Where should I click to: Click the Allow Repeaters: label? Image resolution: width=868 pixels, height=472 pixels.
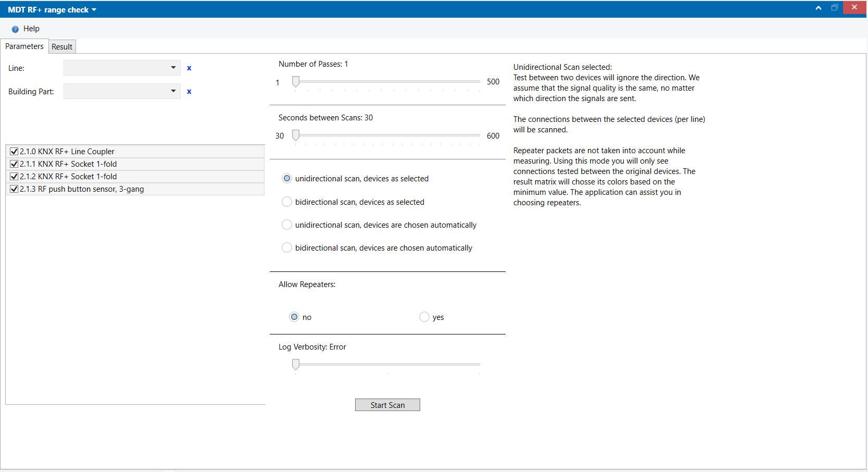click(307, 284)
